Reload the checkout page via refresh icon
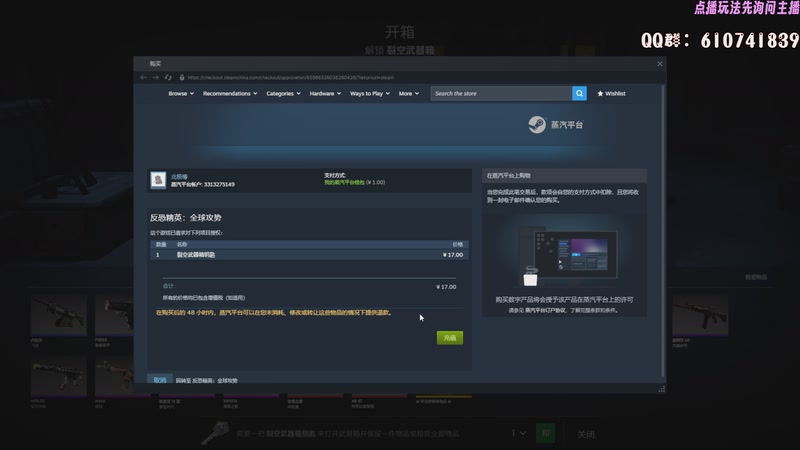The width and height of the screenshot is (800, 450). pyautogui.click(x=168, y=78)
